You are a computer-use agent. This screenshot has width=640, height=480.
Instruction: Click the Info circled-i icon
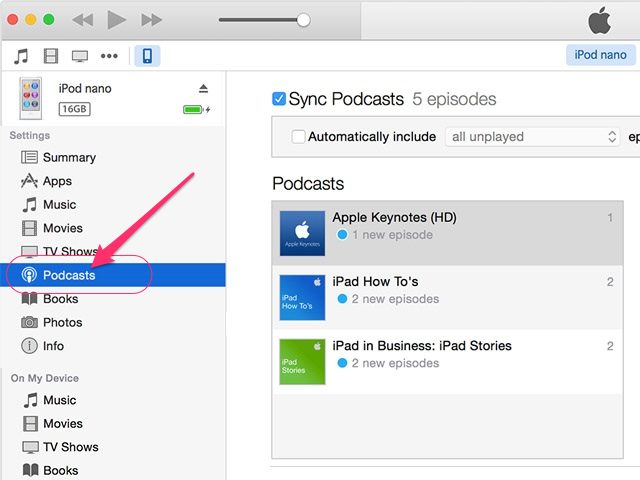pyautogui.click(x=29, y=346)
